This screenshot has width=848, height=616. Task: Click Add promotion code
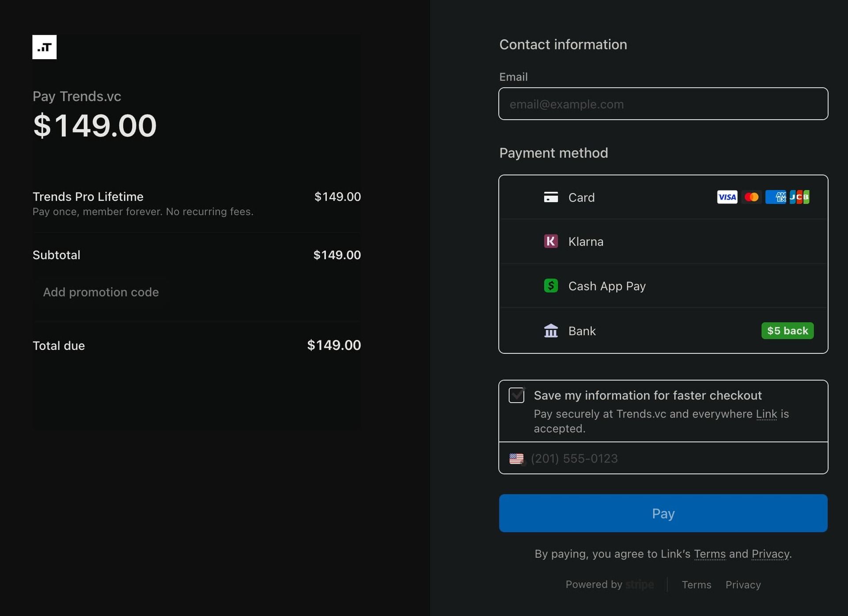tap(101, 292)
